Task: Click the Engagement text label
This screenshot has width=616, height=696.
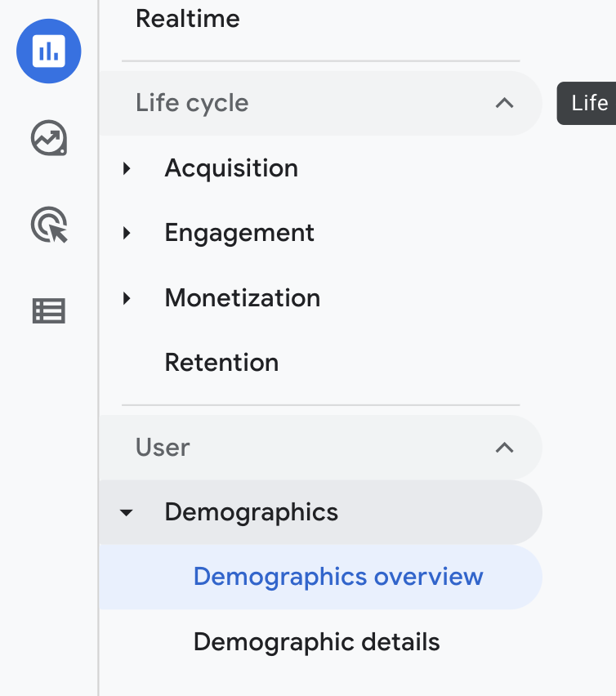Action: [x=239, y=233]
